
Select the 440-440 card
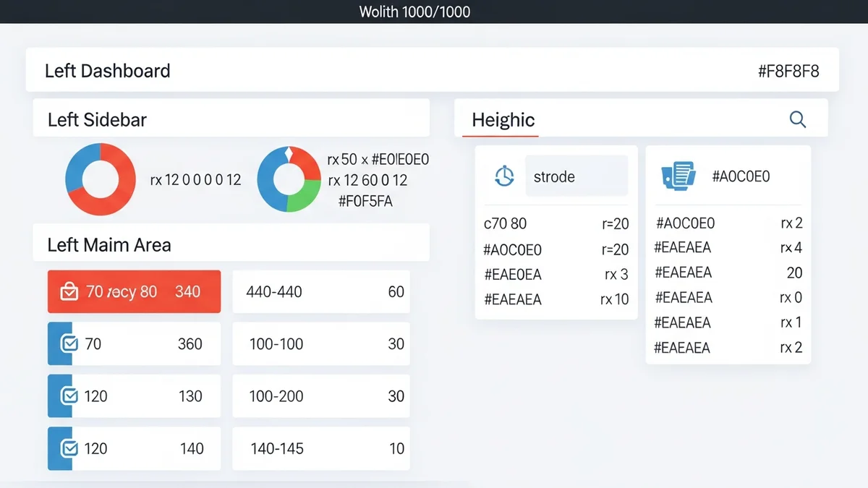320,292
